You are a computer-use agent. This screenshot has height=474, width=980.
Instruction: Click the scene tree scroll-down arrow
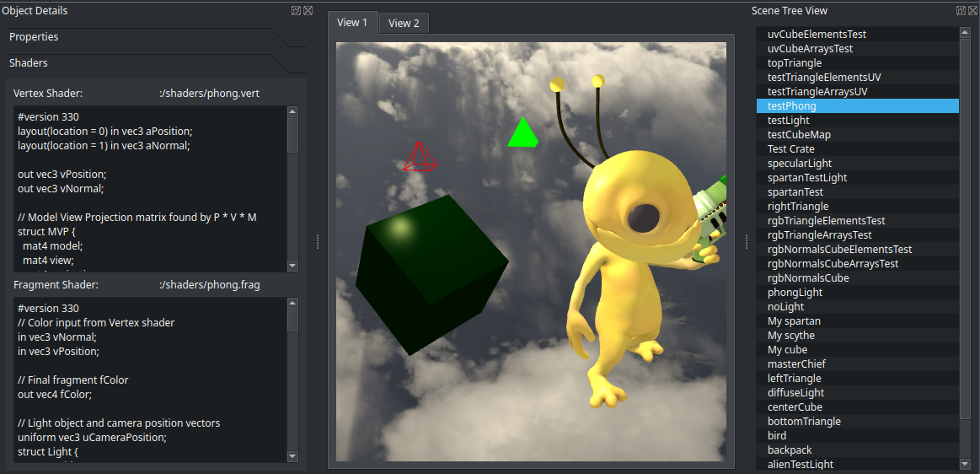point(965,464)
